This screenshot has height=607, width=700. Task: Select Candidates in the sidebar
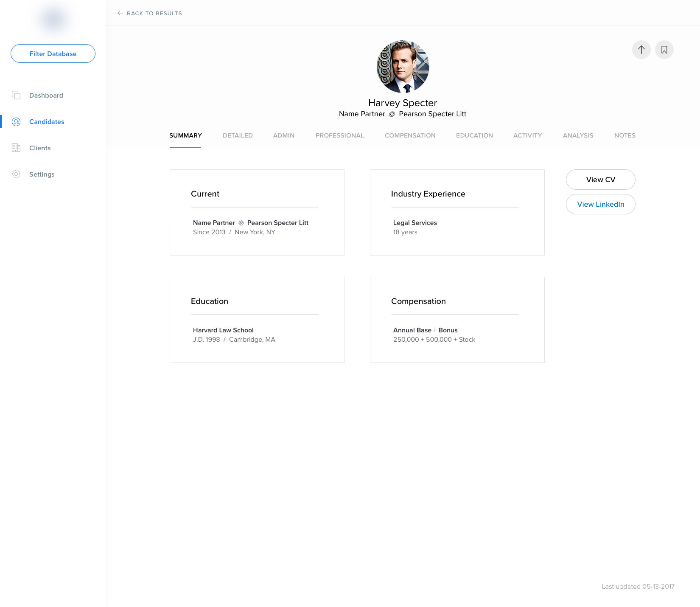[x=47, y=122]
